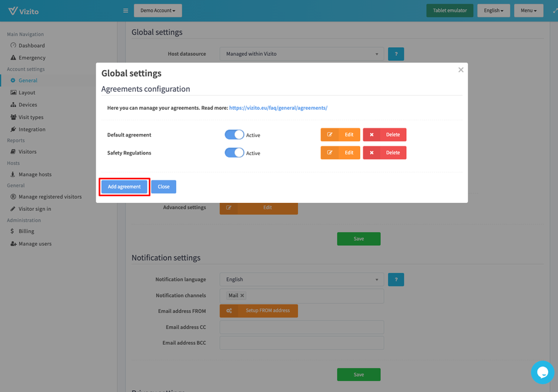
Task: Close the Global settings dialog with X
Action: (461, 70)
